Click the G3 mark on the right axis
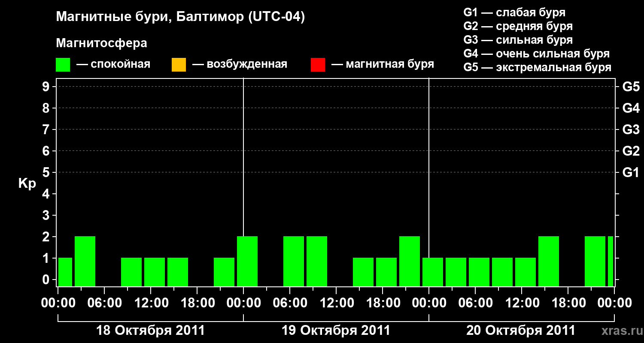This screenshot has width=644, height=343. coord(631,129)
